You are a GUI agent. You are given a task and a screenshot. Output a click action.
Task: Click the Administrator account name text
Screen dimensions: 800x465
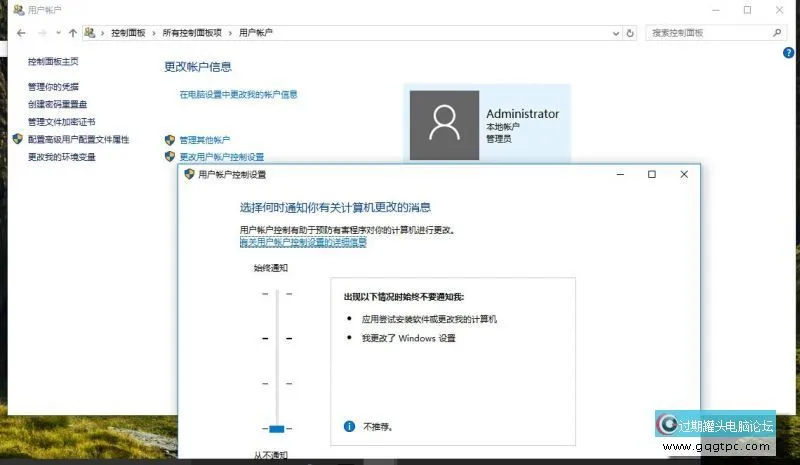point(522,114)
